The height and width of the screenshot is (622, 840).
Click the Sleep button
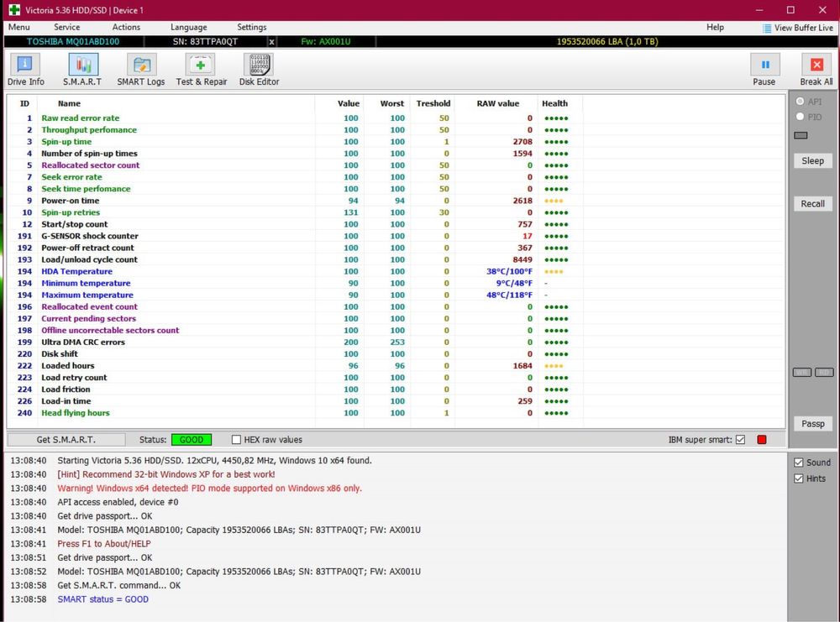click(812, 160)
